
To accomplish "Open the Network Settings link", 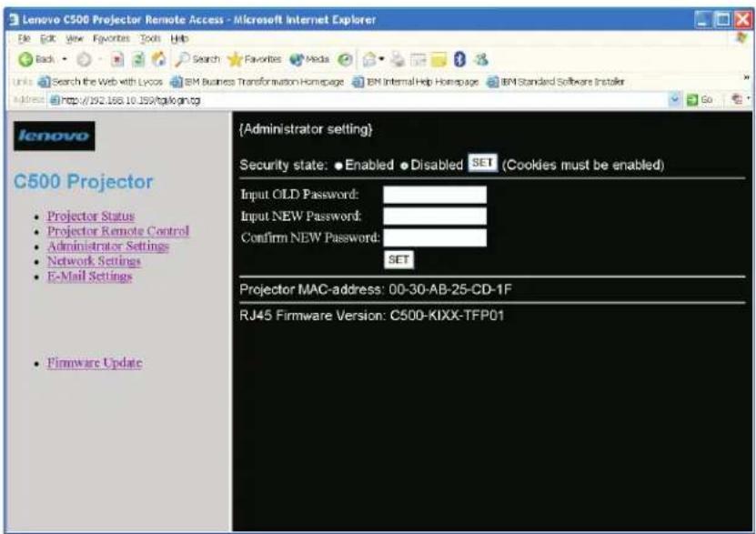I will click(94, 261).
